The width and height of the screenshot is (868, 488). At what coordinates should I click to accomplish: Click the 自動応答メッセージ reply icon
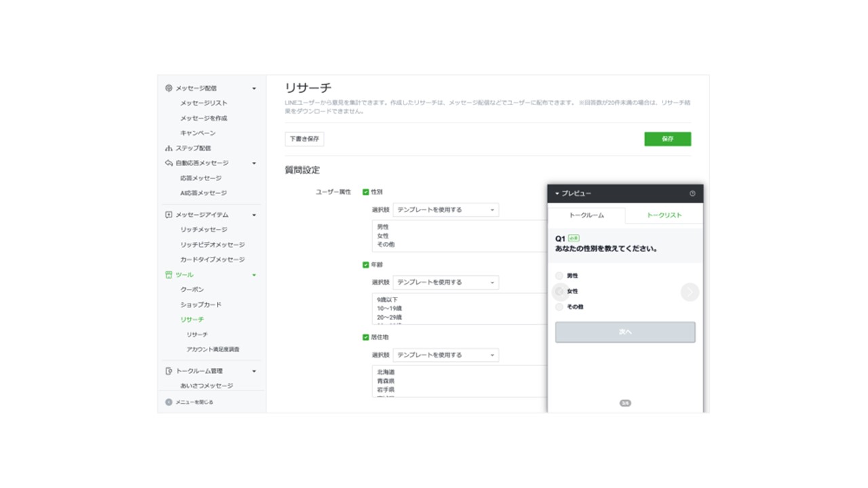coord(169,163)
